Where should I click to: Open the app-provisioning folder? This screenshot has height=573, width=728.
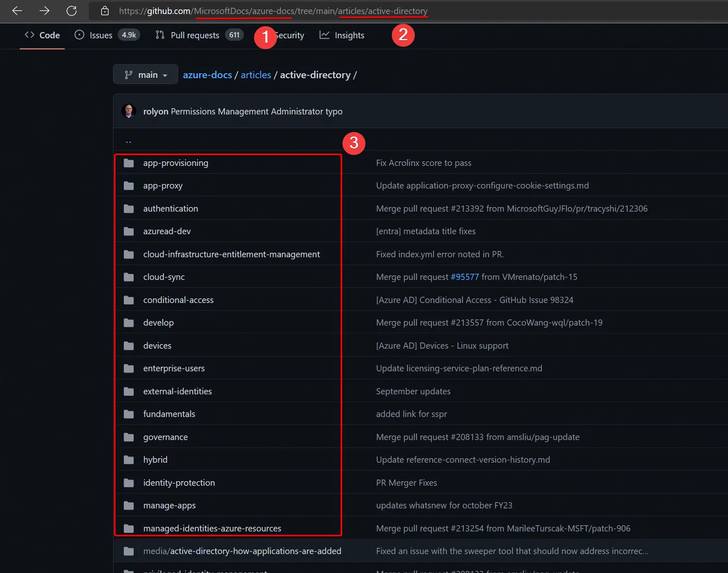pos(176,163)
